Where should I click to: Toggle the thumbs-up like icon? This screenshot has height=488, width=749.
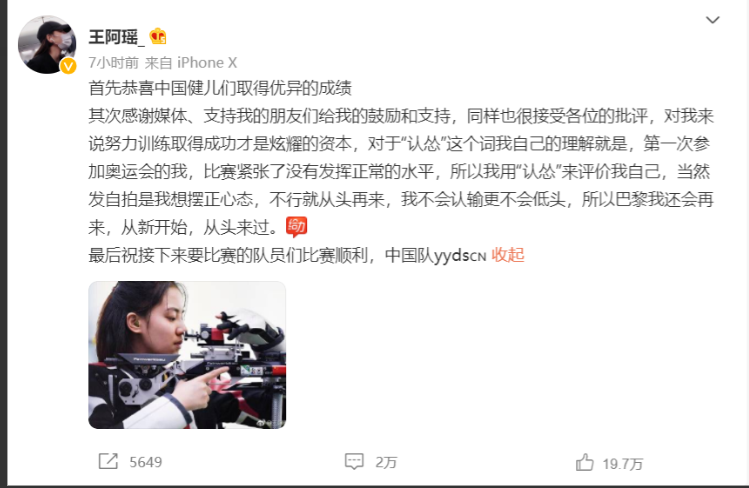(584, 462)
